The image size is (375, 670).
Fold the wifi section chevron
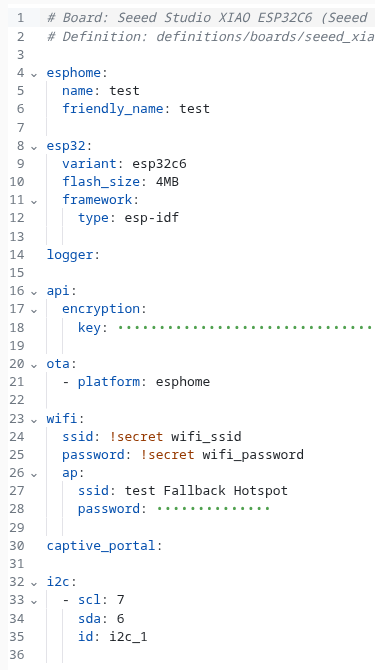(34, 420)
